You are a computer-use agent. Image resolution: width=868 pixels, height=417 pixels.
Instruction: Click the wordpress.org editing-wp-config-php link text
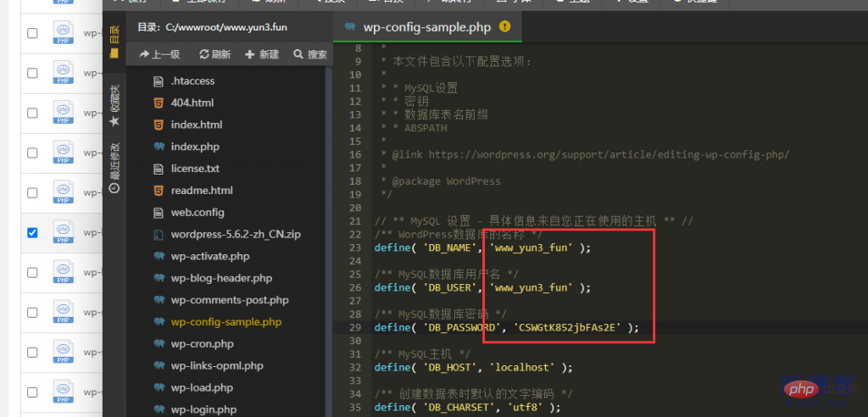coord(609,154)
